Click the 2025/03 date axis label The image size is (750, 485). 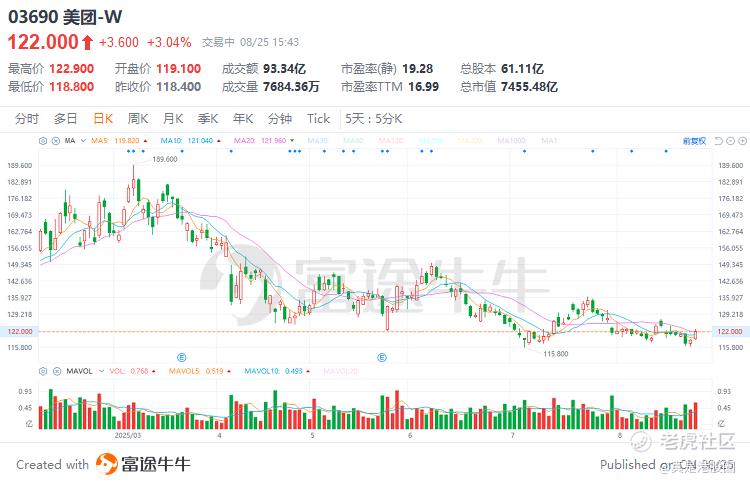[128, 436]
